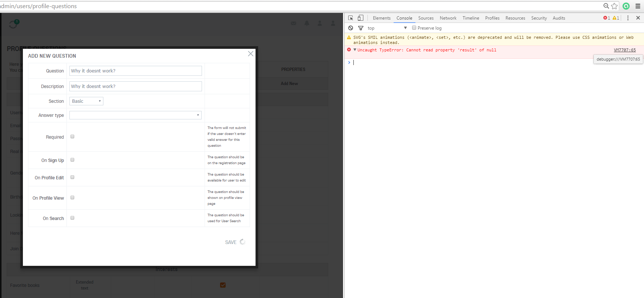
Task: Enable the Required checkbox
Action: click(72, 136)
